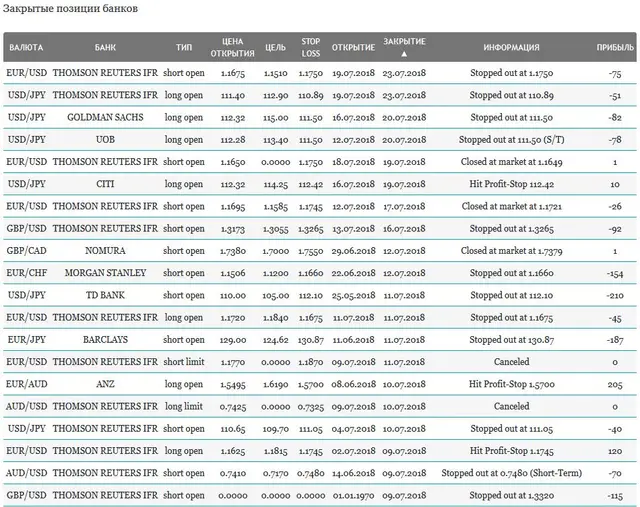Click profit value 120

pyautogui.click(x=615, y=451)
